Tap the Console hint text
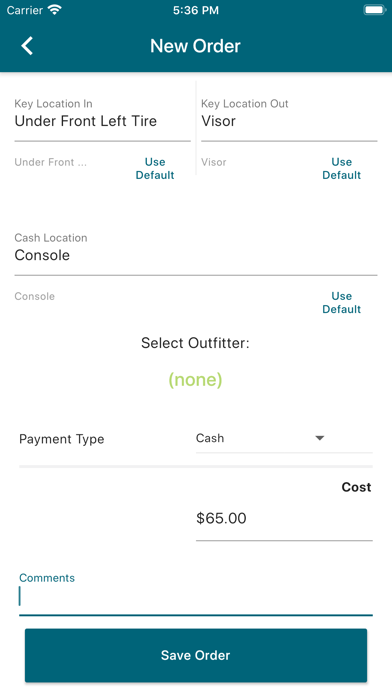392x696 pixels. [x=35, y=296]
